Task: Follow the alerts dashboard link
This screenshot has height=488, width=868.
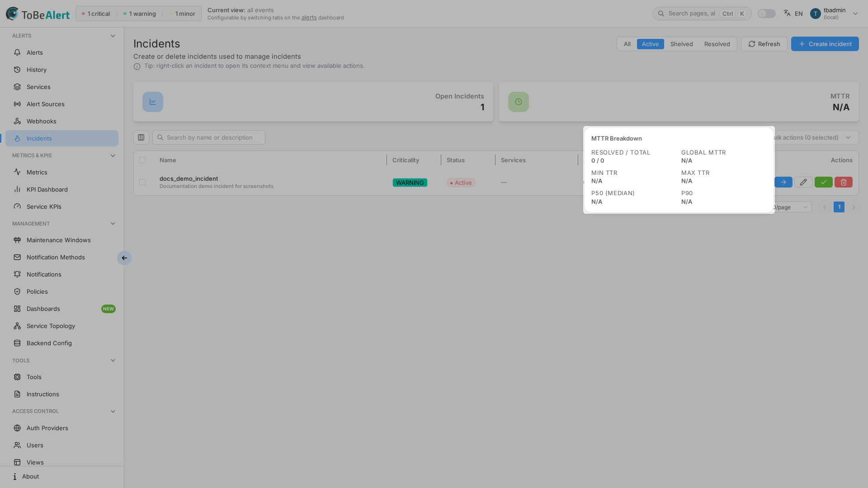Action: 309,18
